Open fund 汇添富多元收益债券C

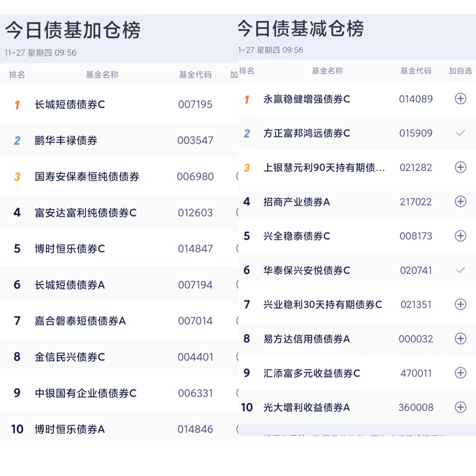click(x=312, y=373)
